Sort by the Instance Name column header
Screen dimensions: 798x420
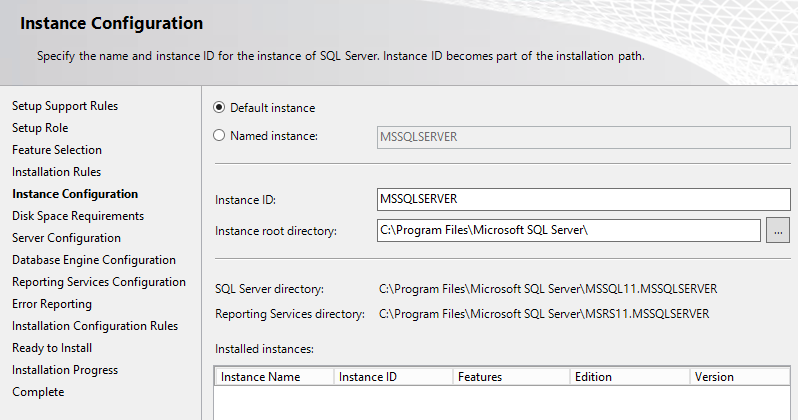(274, 377)
